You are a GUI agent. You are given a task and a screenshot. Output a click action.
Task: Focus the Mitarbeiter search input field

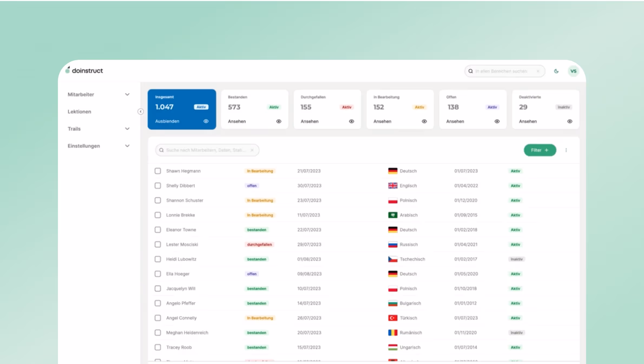click(206, 150)
